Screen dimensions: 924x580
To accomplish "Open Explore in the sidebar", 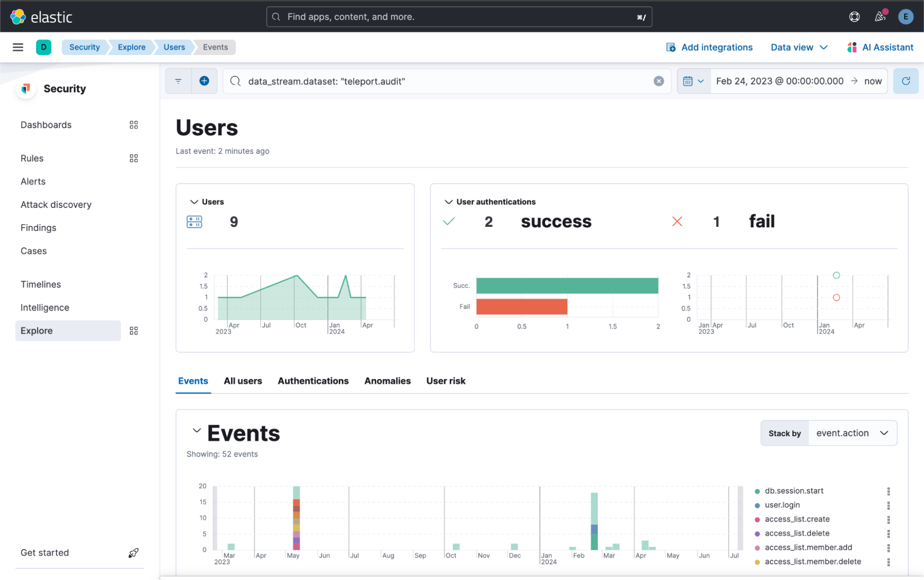I will (68, 331).
